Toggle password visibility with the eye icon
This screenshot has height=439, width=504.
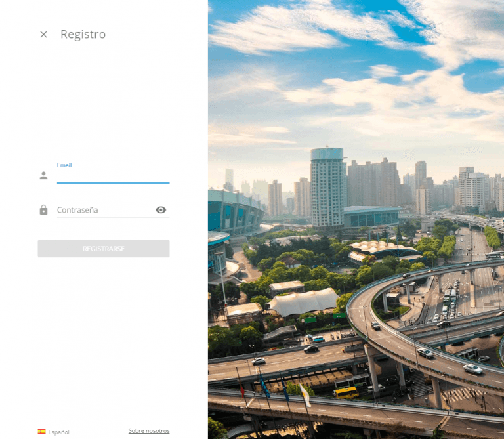pos(161,210)
